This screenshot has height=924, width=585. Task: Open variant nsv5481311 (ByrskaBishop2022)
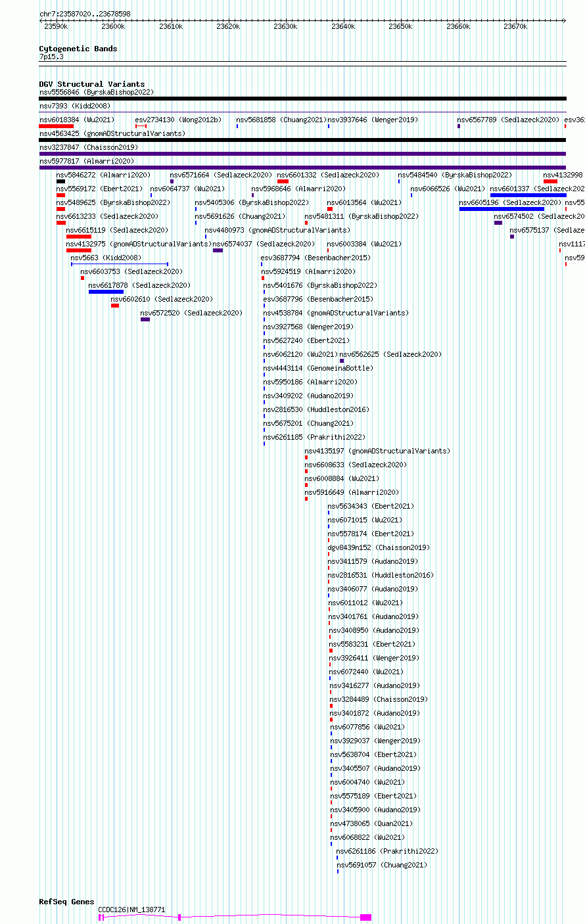point(361,216)
